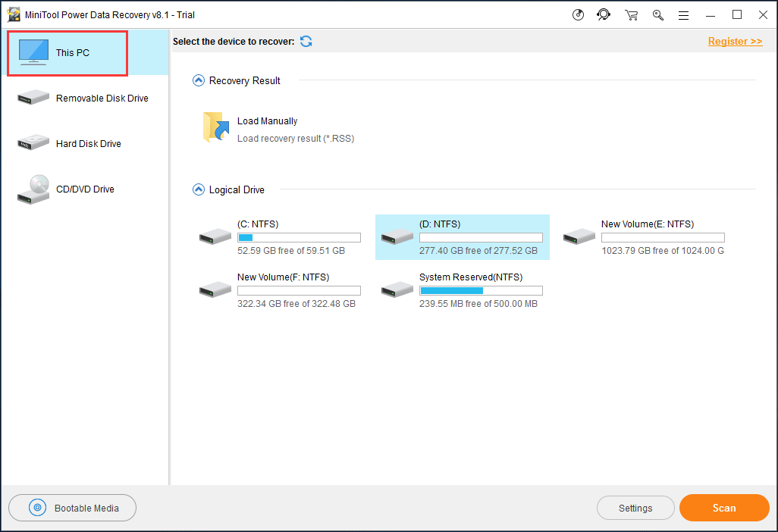Collapse the Recovery Result section
This screenshot has height=532, width=778.
[199, 80]
